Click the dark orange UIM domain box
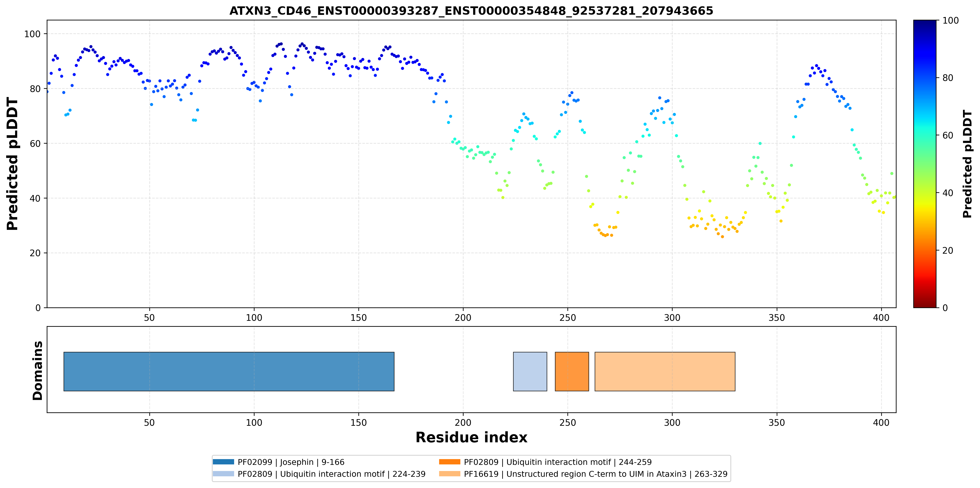980x488 pixels. (x=572, y=371)
